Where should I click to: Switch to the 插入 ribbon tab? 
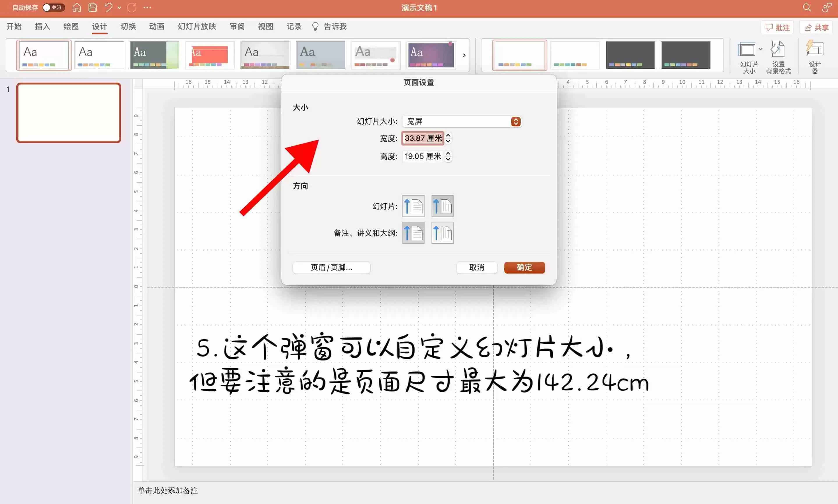coord(42,26)
